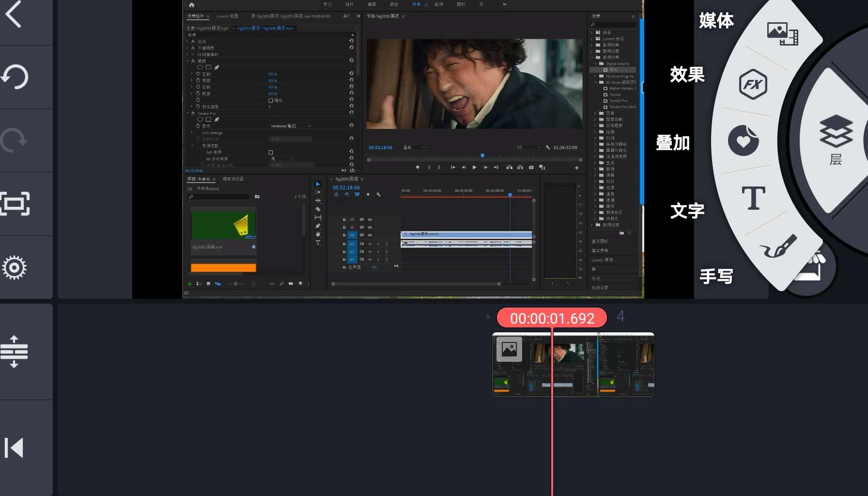Switch to the Lumetri 范围 tab
Screen dimensions: 868x496
(227, 16)
